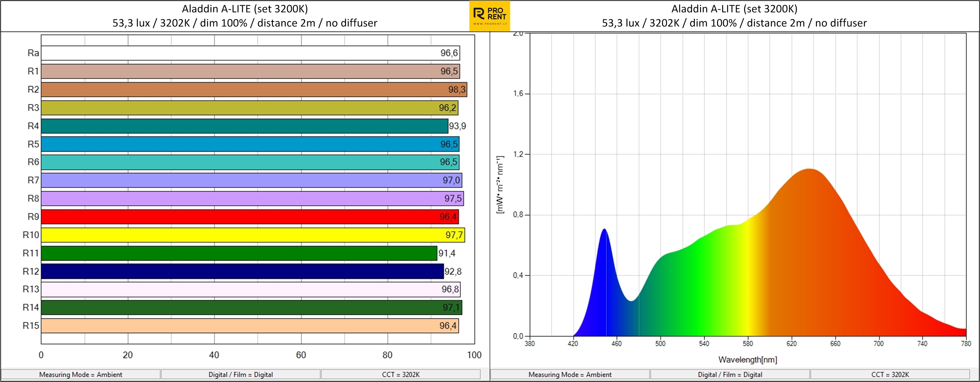
Task: Select the green R11 bar
Action: pos(239,253)
